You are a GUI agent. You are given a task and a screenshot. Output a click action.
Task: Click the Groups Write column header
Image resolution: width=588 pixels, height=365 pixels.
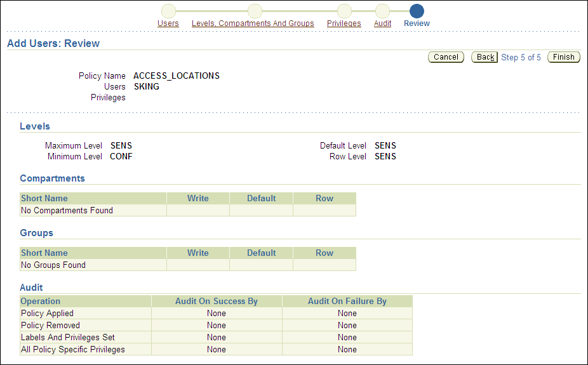[197, 253]
